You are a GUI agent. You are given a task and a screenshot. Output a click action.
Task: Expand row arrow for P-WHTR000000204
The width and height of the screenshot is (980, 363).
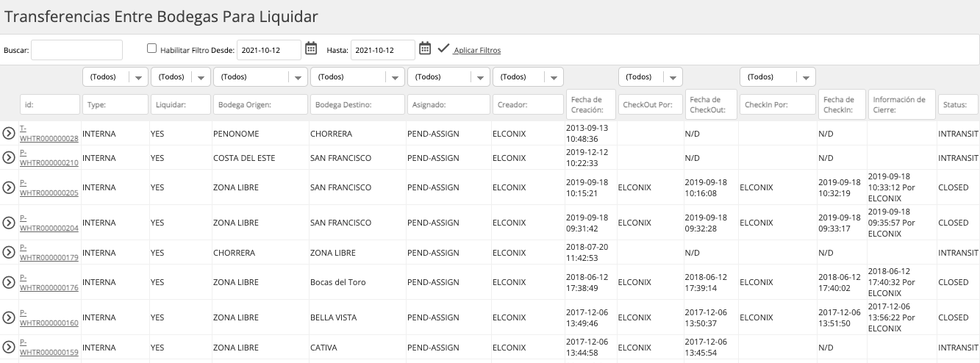click(x=9, y=223)
